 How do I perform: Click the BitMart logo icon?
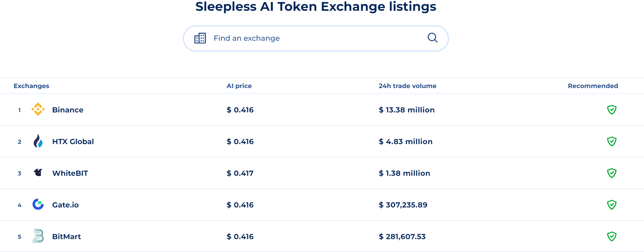click(x=38, y=236)
